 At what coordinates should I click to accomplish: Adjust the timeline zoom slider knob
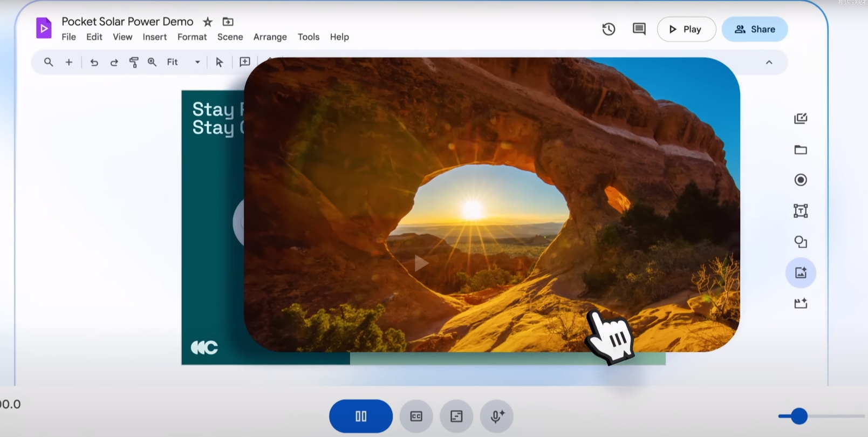click(799, 416)
